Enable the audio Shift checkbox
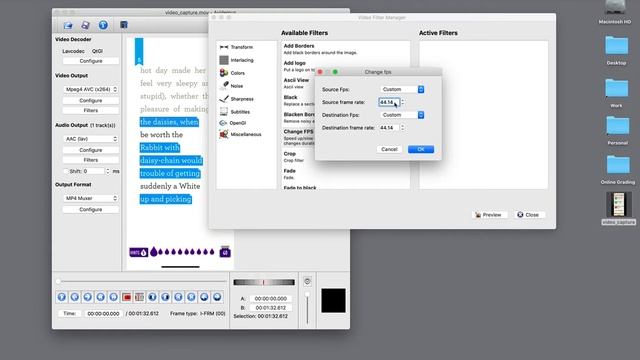Screen dimensions: 640x360 (66, 171)
